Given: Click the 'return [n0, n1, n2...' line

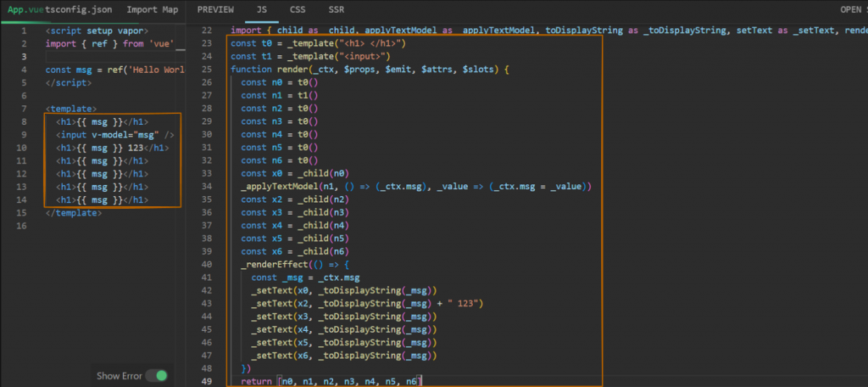Looking at the screenshot, I should pyautogui.click(x=331, y=381).
